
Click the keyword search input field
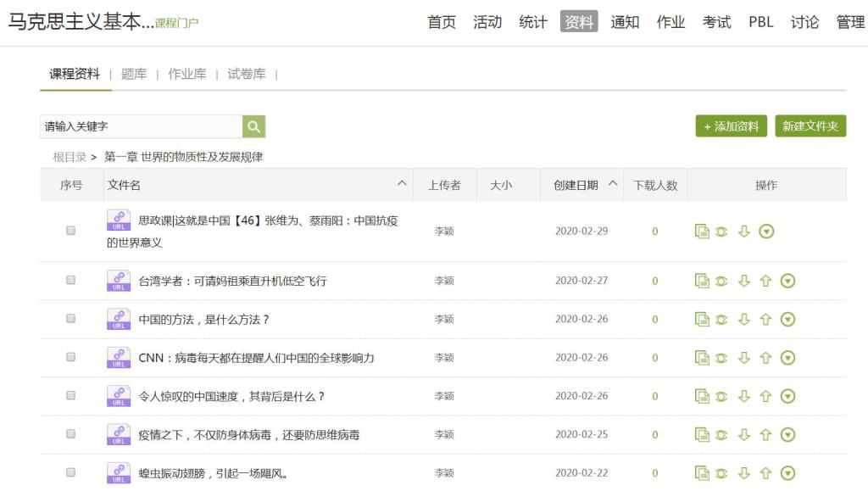(x=141, y=126)
